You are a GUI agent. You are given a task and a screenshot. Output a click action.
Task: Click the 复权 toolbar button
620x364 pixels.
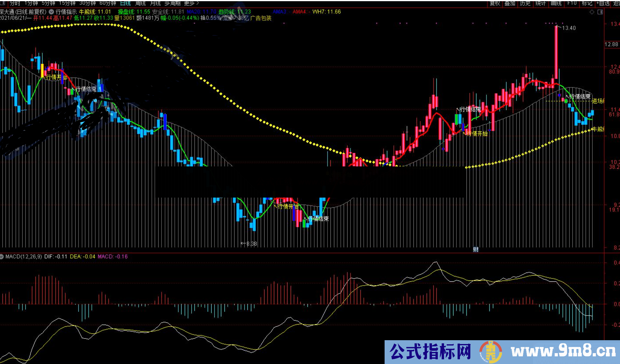tap(495, 3)
